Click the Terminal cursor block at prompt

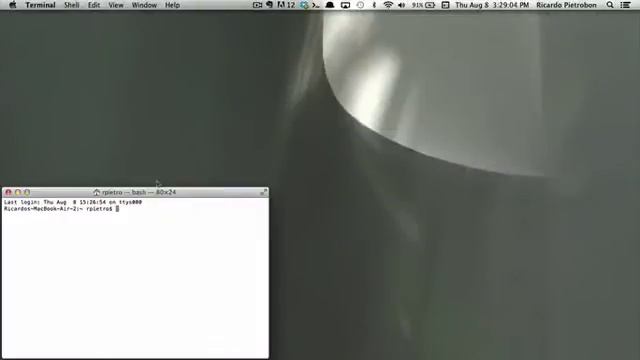pyautogui.click(x=117, y=209)
